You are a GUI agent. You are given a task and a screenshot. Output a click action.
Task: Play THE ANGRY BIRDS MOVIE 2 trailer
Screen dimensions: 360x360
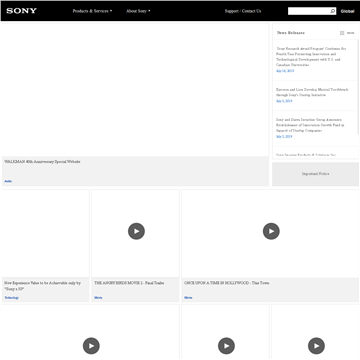pos(136,231)
